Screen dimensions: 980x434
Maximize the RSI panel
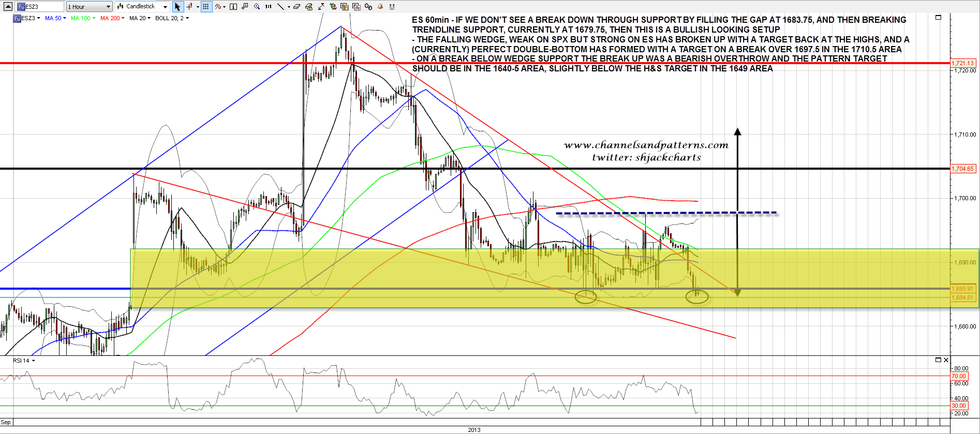tap(938, 360)
